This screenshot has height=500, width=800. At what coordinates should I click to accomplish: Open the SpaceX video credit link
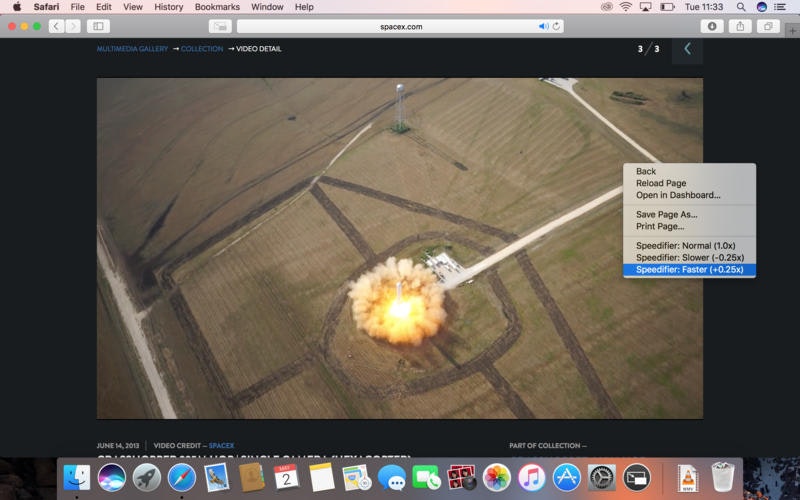[x=221, y=445]
